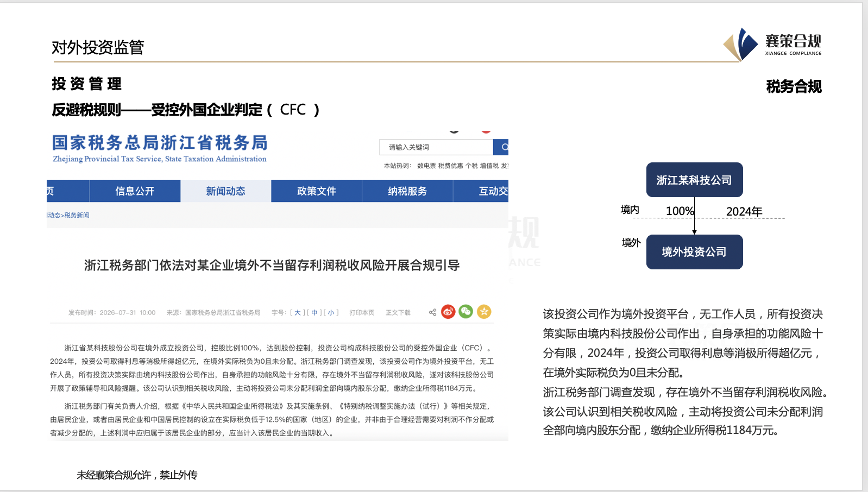The height and width of the screenshot is (492, 868).
Task: Click the article paragraph starting 浙江税务部门有关负责人介绍
Action: coord(272,419)
